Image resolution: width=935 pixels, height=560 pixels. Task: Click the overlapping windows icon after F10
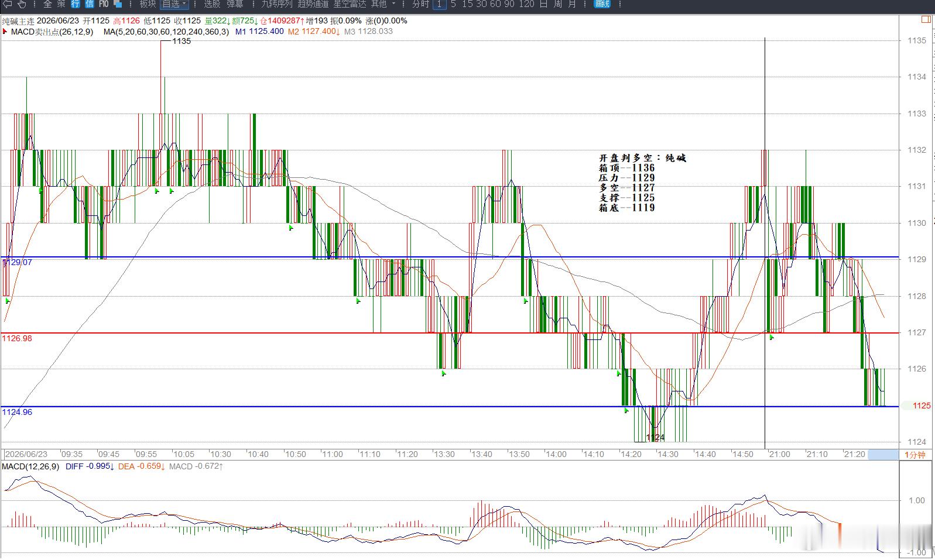[118, 4]
